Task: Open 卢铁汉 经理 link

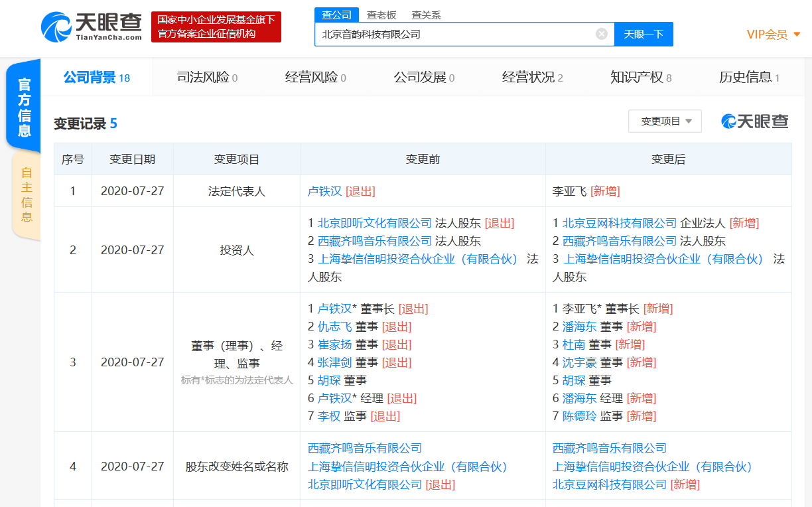Action: 335,398
